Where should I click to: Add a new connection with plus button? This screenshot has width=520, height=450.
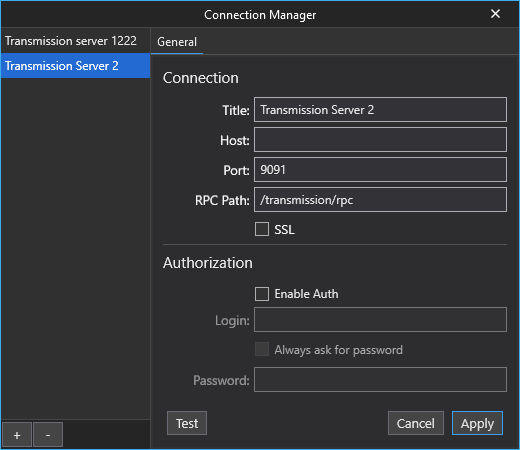(x=17, y=435)
